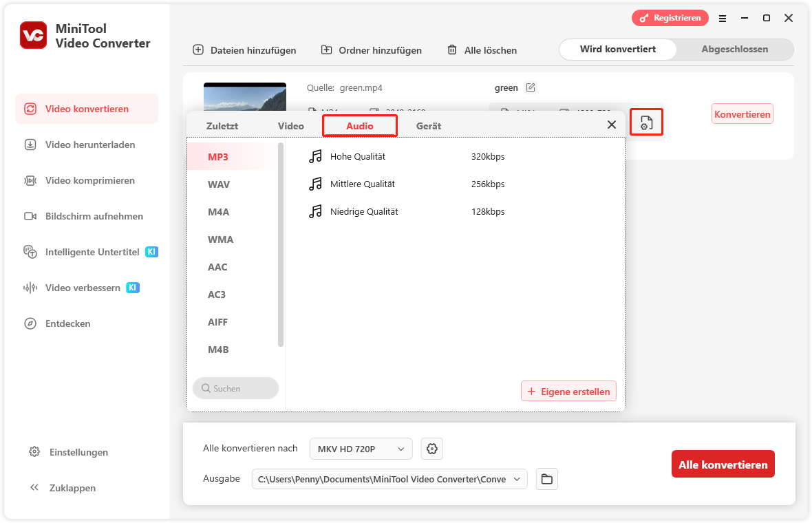Click the output folder browse icon
Screen dimensions: 812x523
[547, 479]
